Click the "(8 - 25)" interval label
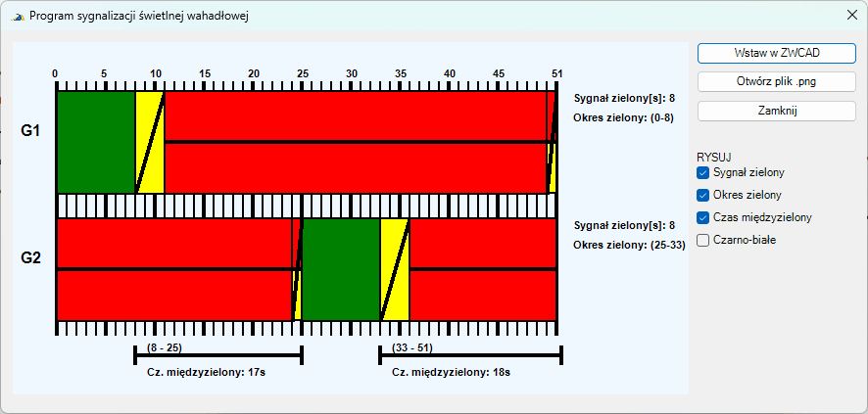868x414 pixels. click(165, 347)
